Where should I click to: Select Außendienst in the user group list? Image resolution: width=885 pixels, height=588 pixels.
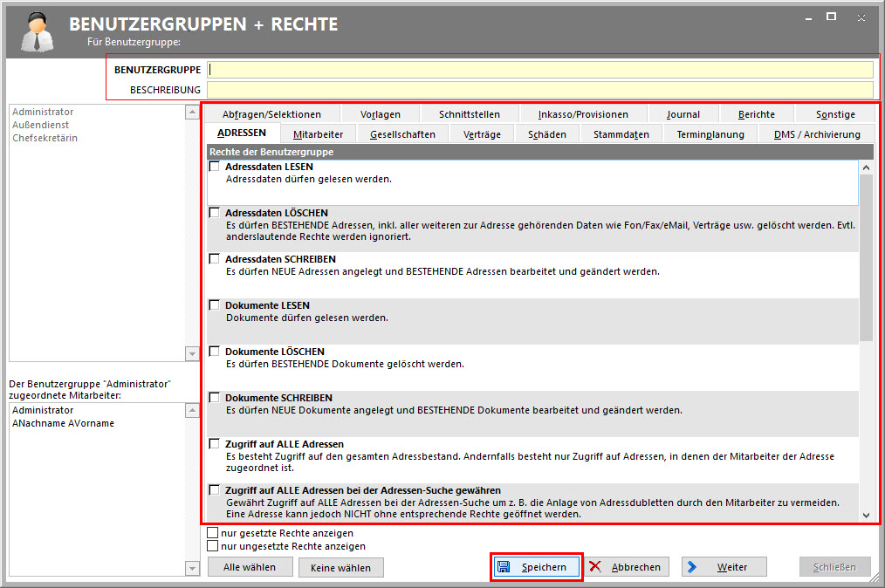43,125
